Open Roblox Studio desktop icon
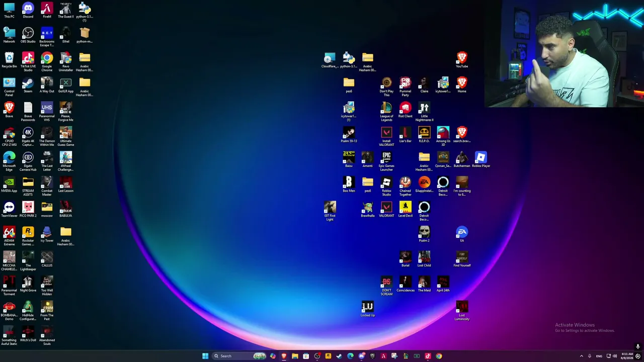The image size is (644, 362). (386, 186)
